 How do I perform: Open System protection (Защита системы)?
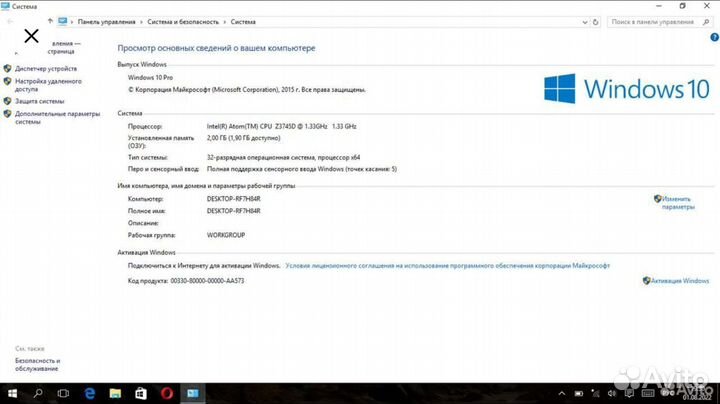tap(39, 101)
